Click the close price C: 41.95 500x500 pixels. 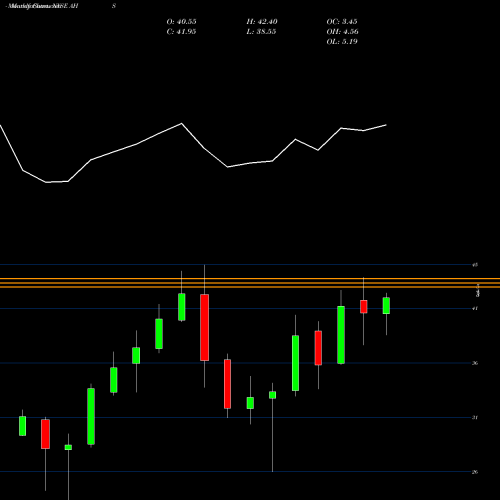point(181,32)
